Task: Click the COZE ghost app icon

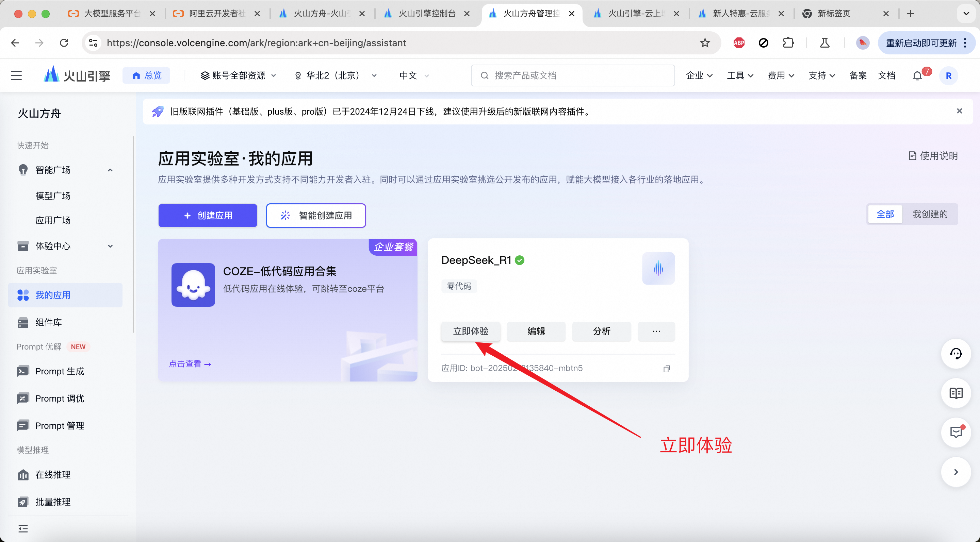Action: click(x=193, y=285)
